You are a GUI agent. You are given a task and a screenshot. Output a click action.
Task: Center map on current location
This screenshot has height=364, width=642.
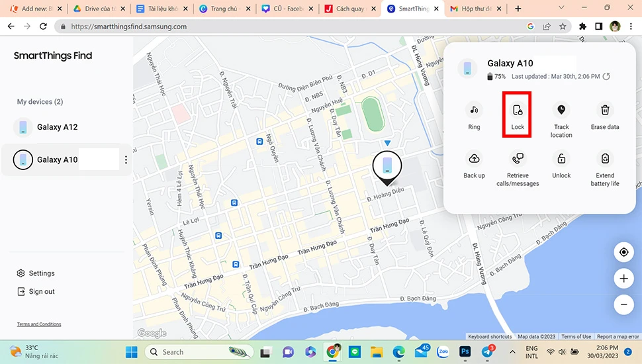(x=623, y=252)
